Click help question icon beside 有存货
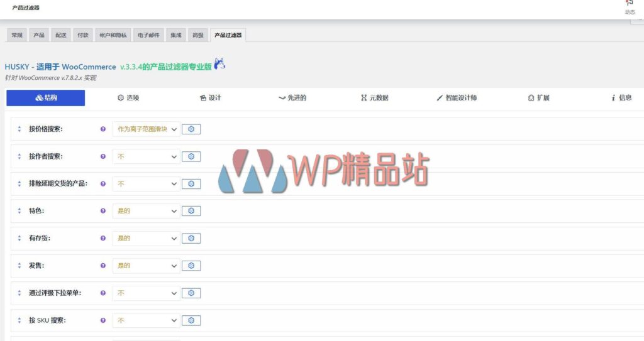 pyautogui.click(x=103, y=239)
